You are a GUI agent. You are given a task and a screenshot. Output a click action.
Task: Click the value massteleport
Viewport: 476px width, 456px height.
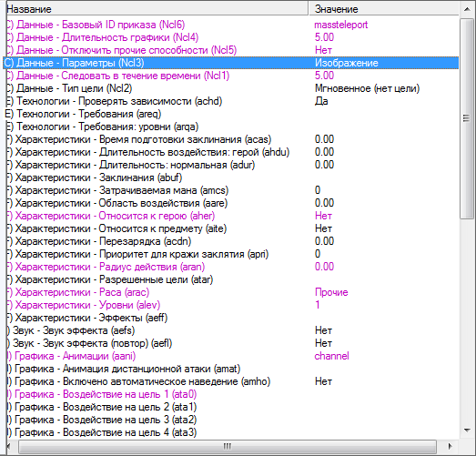point(341,25)
